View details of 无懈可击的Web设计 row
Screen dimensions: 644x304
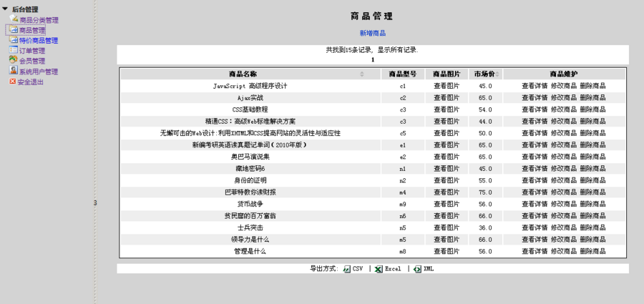click(535, 134)
